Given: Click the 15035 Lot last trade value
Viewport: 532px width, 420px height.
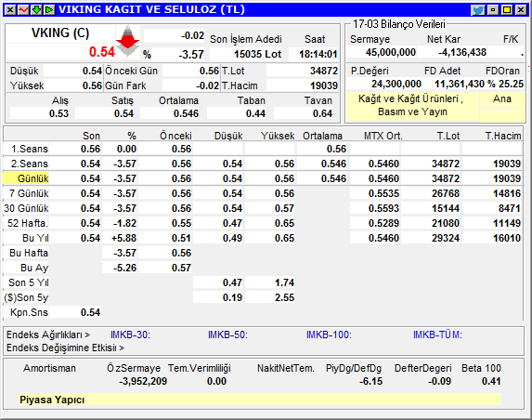Looking at the screenshot, I should pos(258,54).
